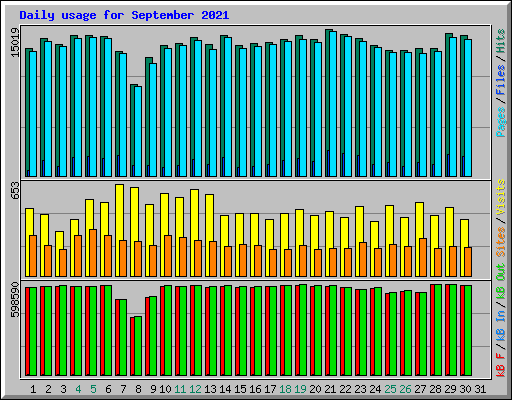Select weekend day 18 label
This screenshot has height=400, width=512.
pos(285,389)
